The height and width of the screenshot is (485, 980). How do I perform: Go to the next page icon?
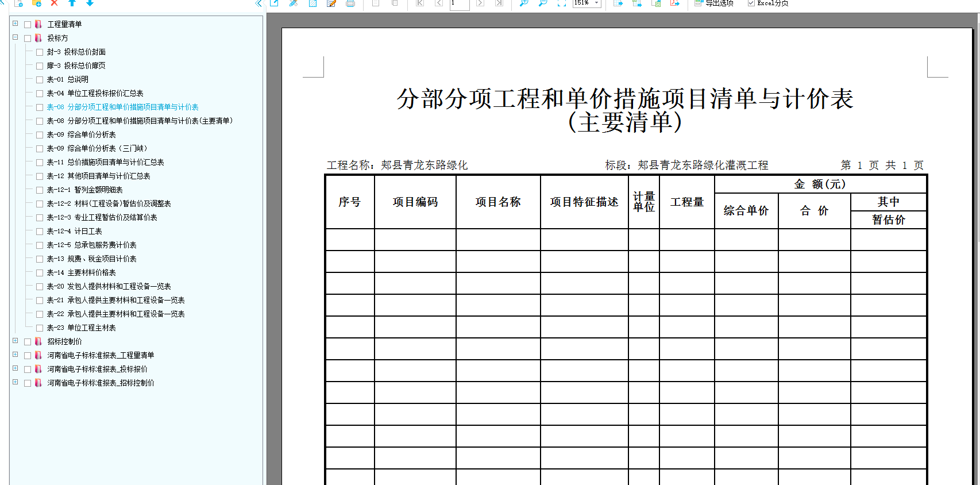click(480, 3)
